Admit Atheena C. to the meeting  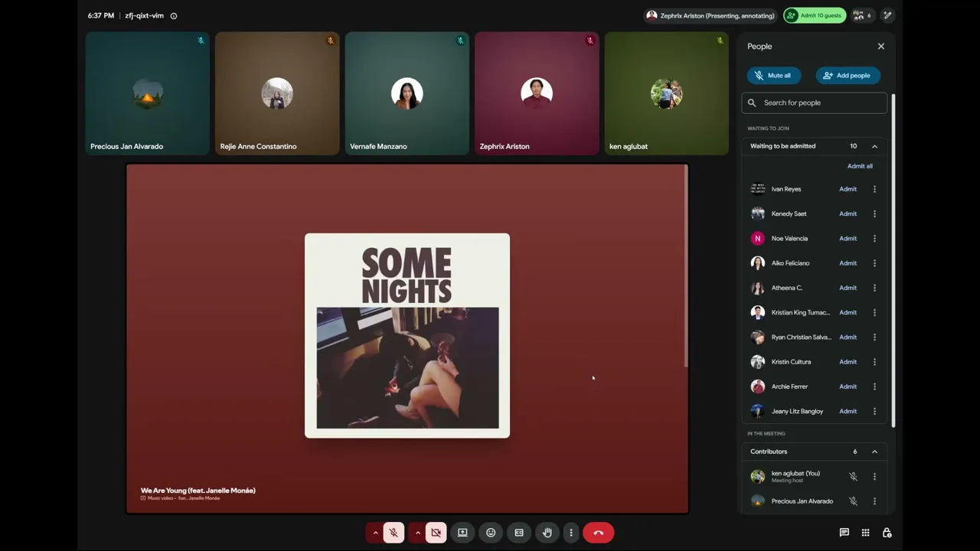pos(848,288)
